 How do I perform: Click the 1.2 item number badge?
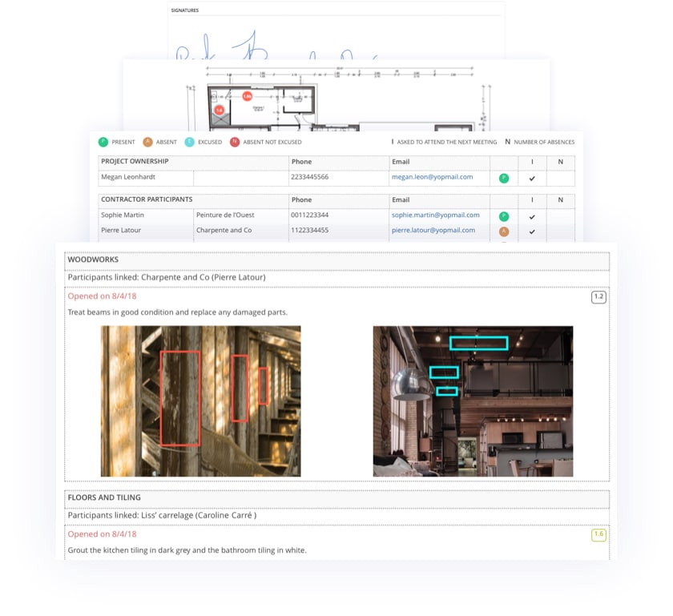pos(598,296)
